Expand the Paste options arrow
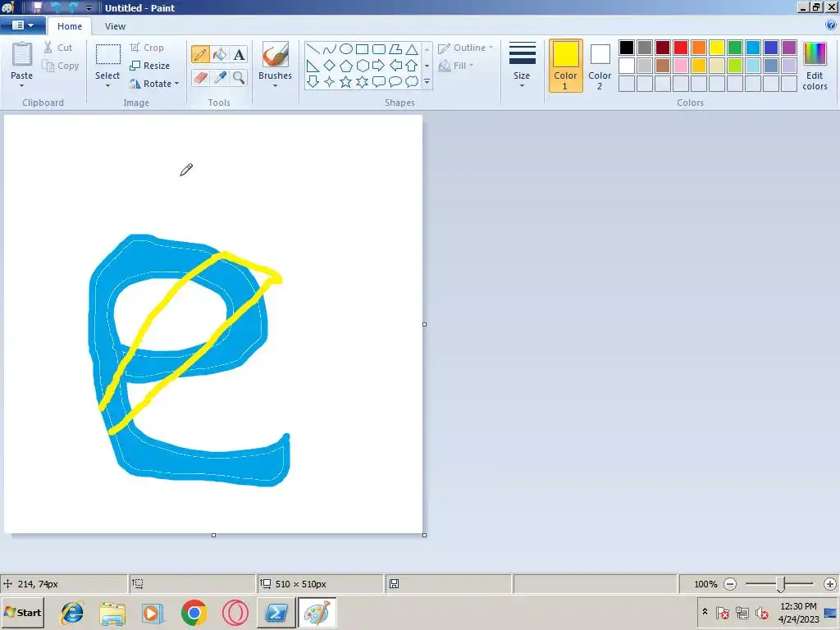Viewport: 840px width, 630px height. point(21,85)
